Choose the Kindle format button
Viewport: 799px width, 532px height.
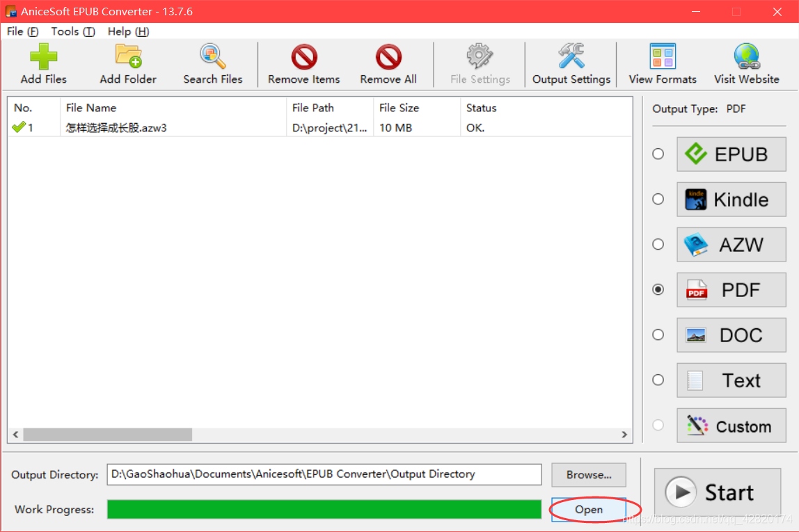(731, 200)
